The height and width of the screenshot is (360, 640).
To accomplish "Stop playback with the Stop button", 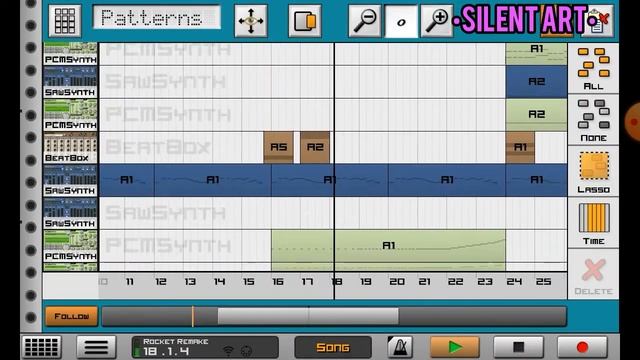I will pyautogui.click(x=518, y=347).
